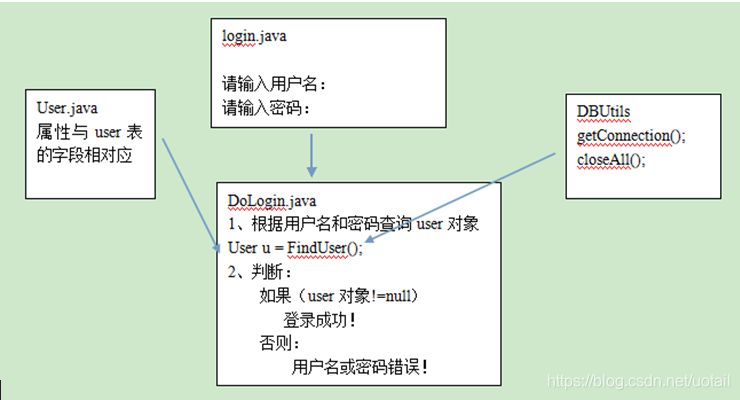Click the '的字段相对应' line
The image size is (740, 400).
click(x=84, y=155)
